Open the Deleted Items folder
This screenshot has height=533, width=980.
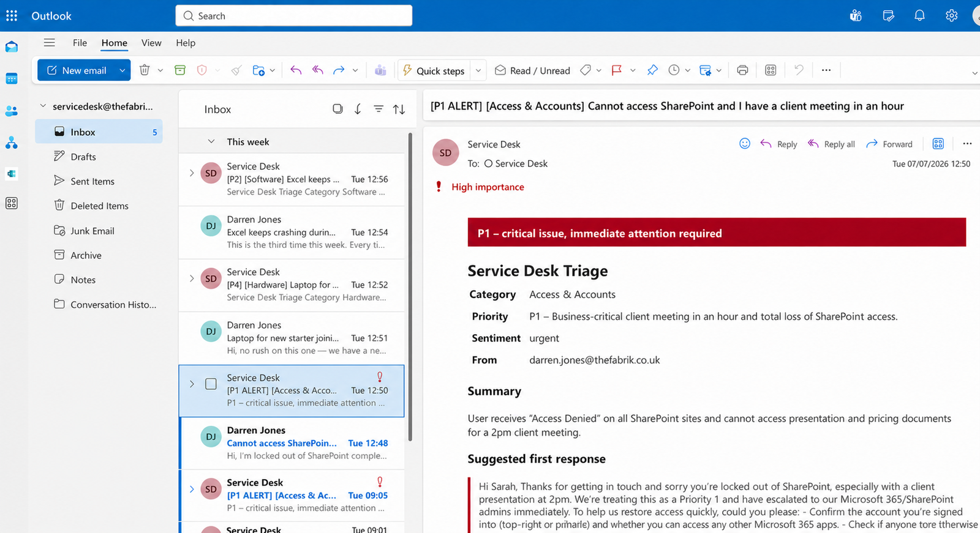(x=99, y=206)
